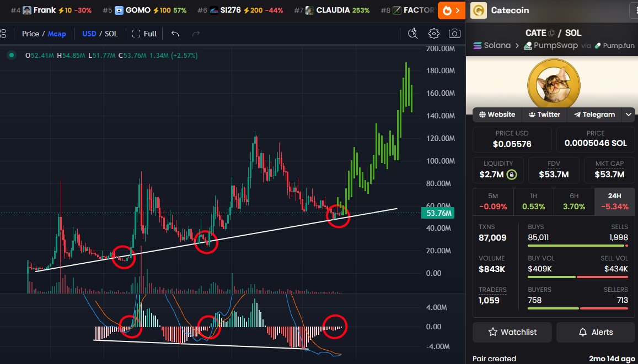Click the buy vol versus sell vol bar
Screen dimensions: 638x364
click(x=578, y=277)
